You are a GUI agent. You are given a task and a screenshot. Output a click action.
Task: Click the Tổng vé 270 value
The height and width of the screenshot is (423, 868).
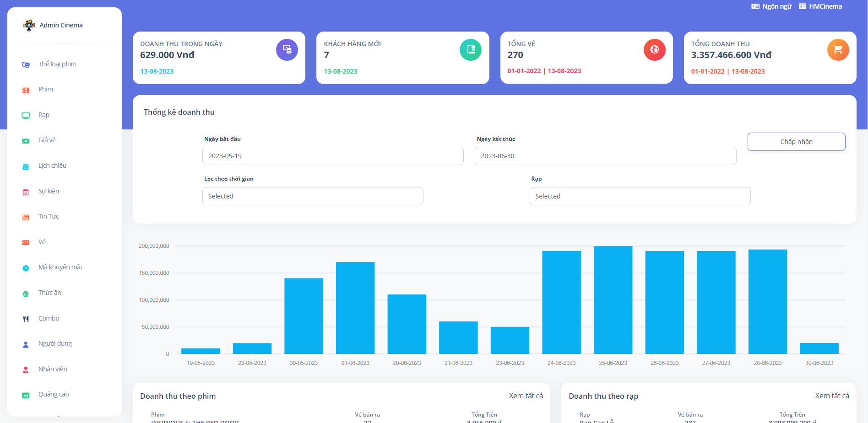click(515, 55)
